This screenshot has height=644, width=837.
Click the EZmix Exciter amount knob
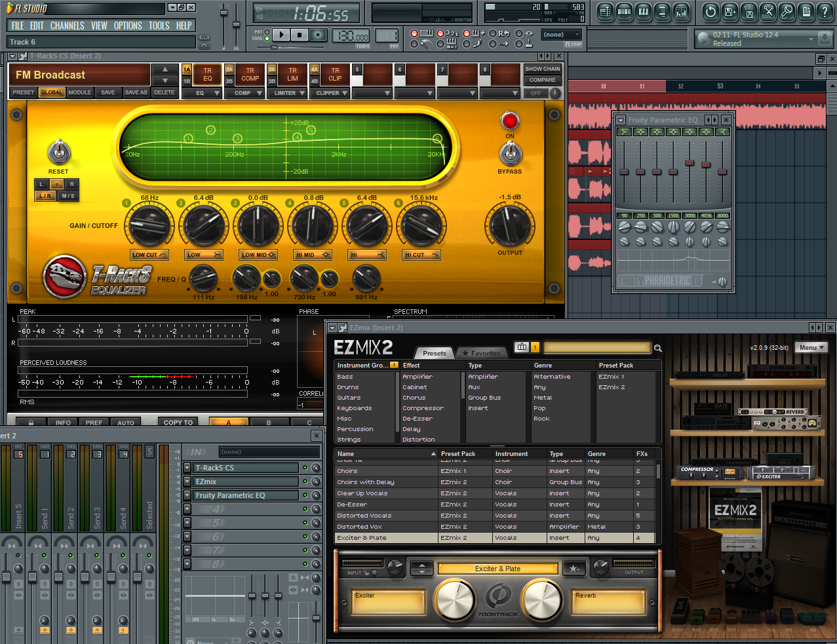[454, 600]
